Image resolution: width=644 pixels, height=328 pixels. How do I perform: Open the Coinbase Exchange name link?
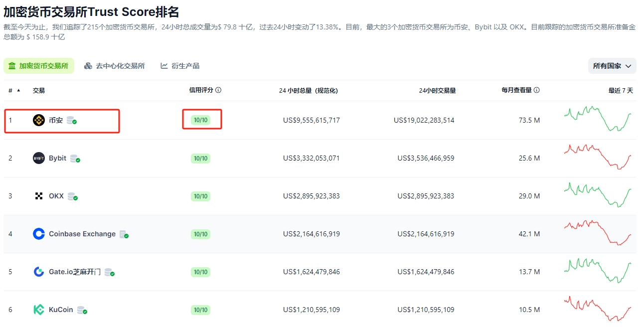click(82, 234)
